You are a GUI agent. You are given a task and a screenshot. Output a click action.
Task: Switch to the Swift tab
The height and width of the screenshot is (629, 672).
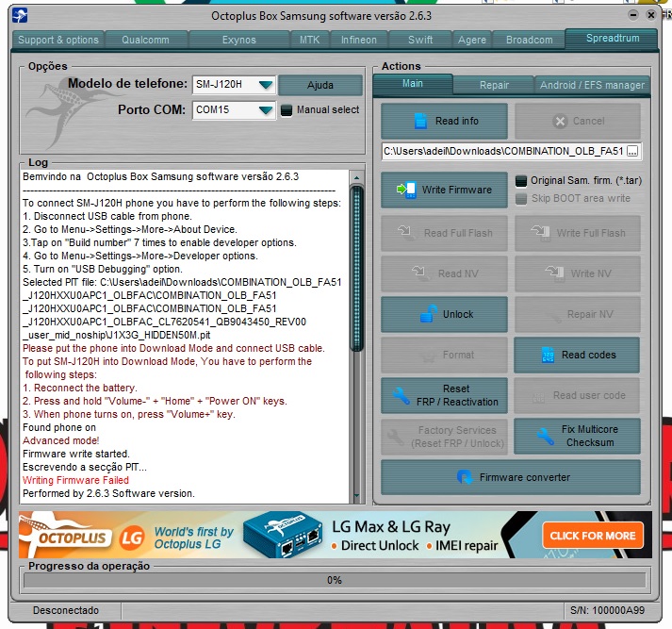[x=420, y=40]
